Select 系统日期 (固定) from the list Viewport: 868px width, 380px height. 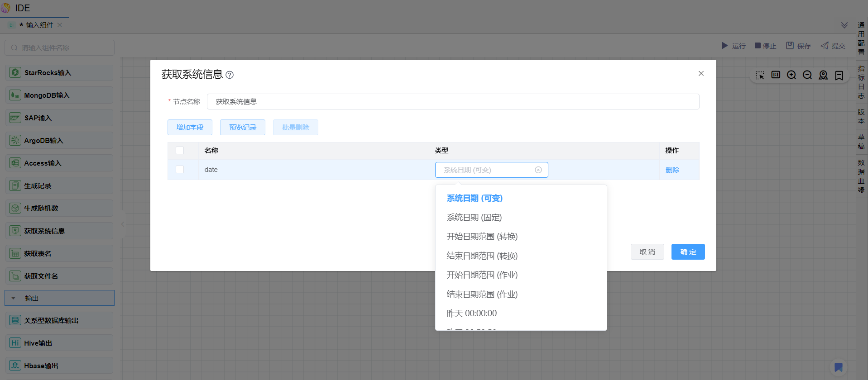click(x=474, y=218)
